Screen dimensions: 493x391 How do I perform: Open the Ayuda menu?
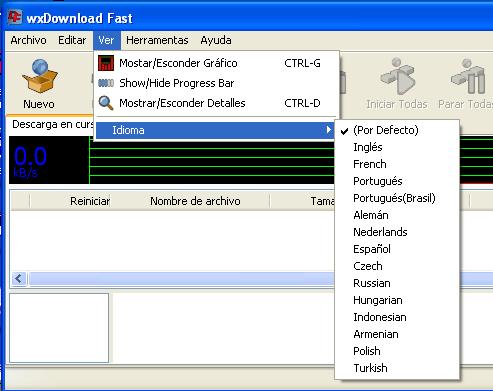click(x=216, y=40)
